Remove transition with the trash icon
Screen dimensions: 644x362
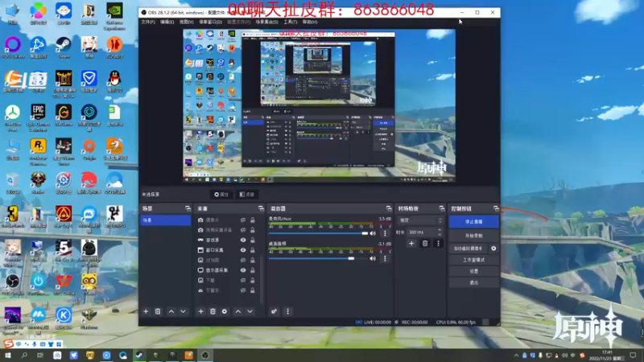[425, 244]
